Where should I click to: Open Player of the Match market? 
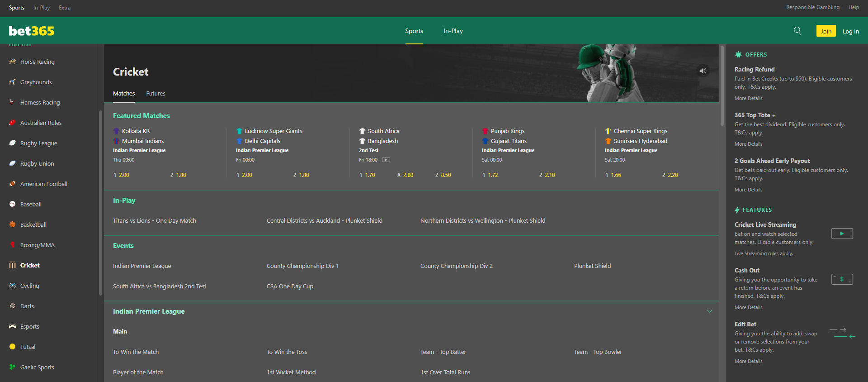pos(138,372)
